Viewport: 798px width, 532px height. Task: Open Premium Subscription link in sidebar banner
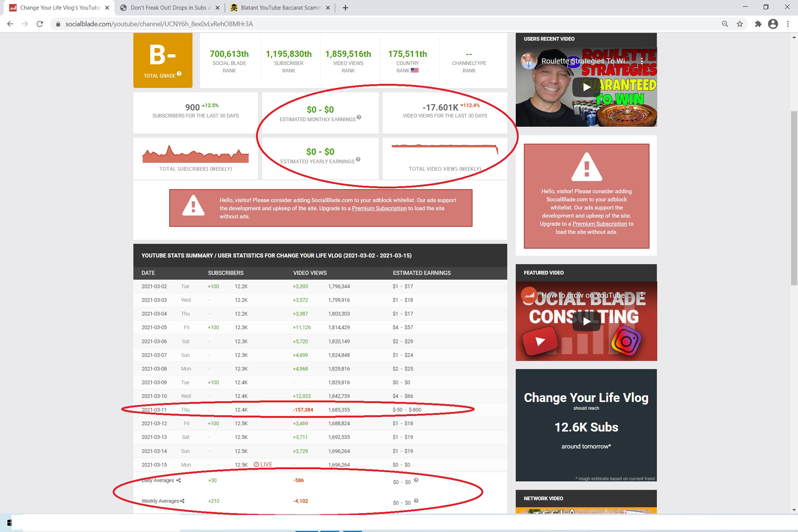pyautogui.click(x=600, y=224)
